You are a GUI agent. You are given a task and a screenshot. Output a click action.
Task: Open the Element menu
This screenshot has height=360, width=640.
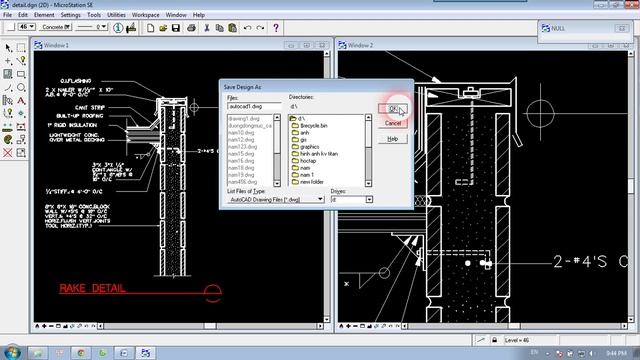click(x=44, y=15)
